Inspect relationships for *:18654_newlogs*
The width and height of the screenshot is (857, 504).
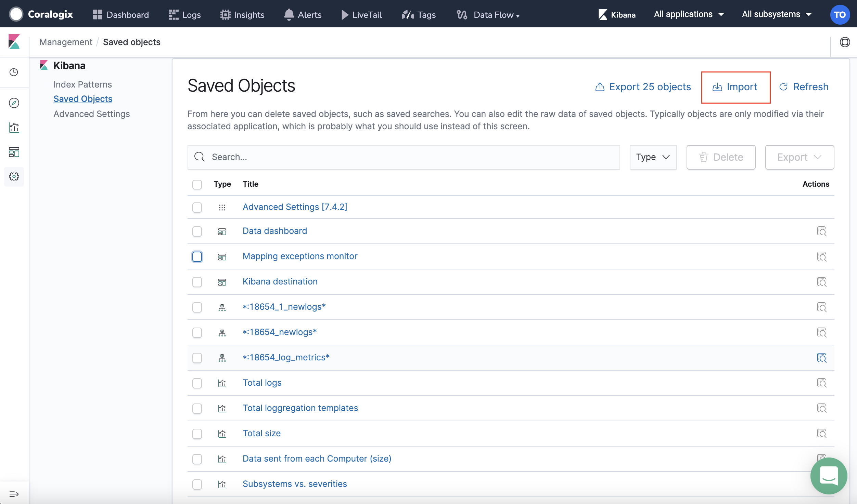click(x=822, y=333)
